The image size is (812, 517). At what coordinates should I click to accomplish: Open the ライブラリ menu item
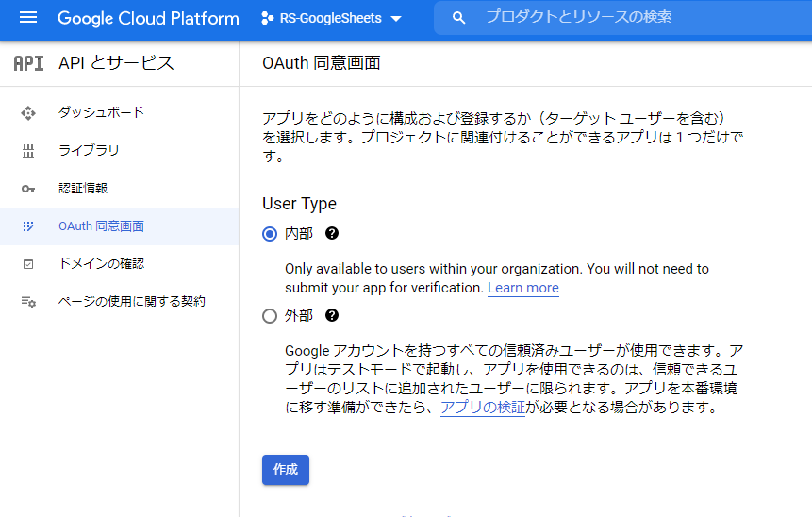coord(119,150)
